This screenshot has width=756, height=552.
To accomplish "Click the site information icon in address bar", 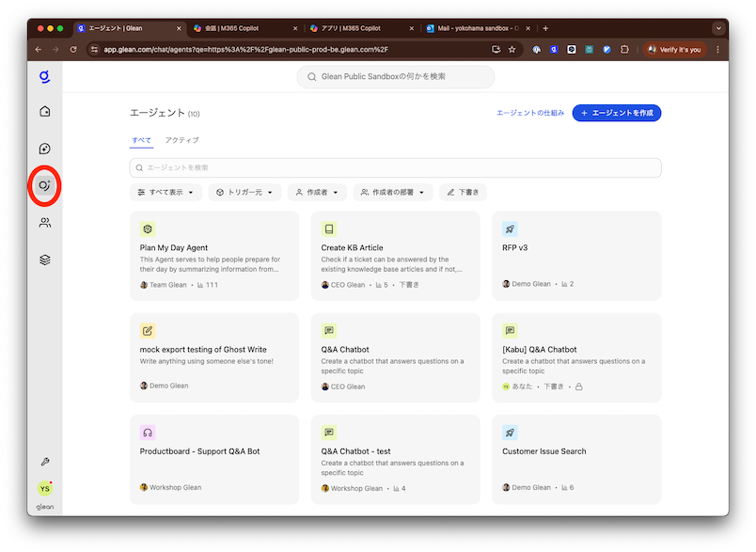I will pyautogui.click(x=94, y=49).
